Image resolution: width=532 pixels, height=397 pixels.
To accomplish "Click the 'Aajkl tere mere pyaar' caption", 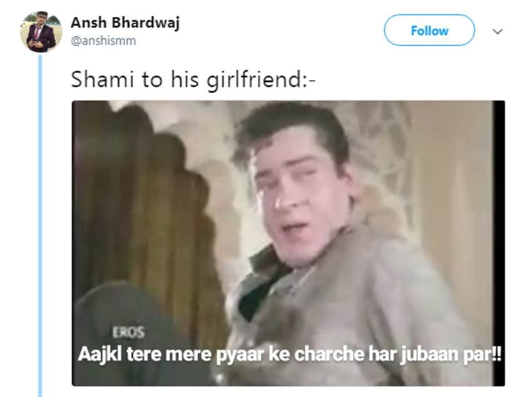I will (x=289, y=354).
